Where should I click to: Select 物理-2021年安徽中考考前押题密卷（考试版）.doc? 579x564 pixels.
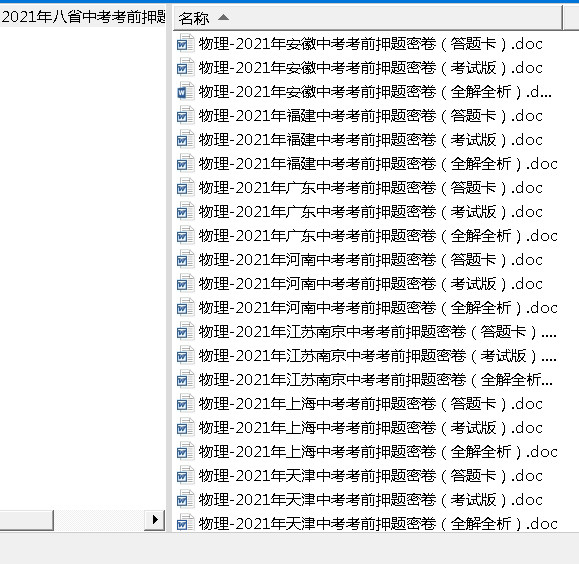tap(371, 68)
